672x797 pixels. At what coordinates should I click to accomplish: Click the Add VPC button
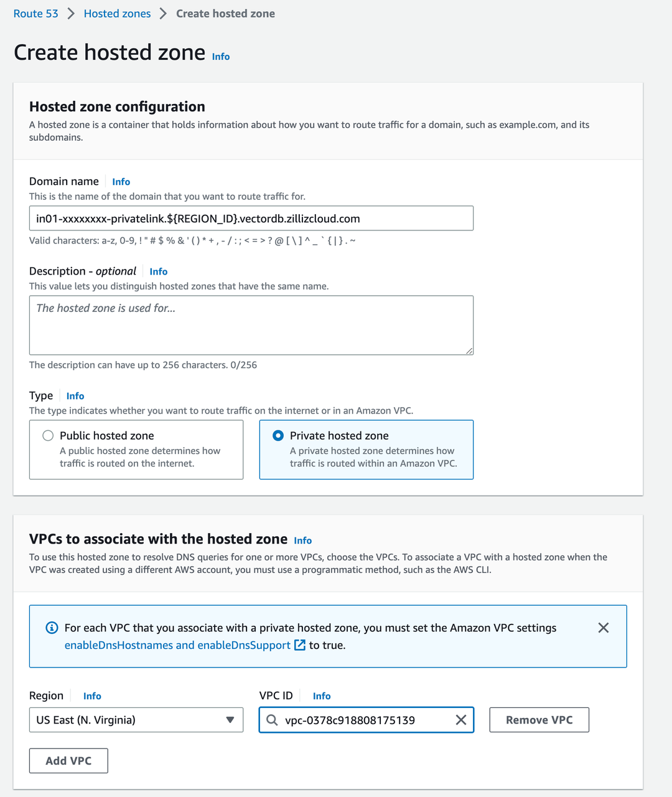coord(68,761)
